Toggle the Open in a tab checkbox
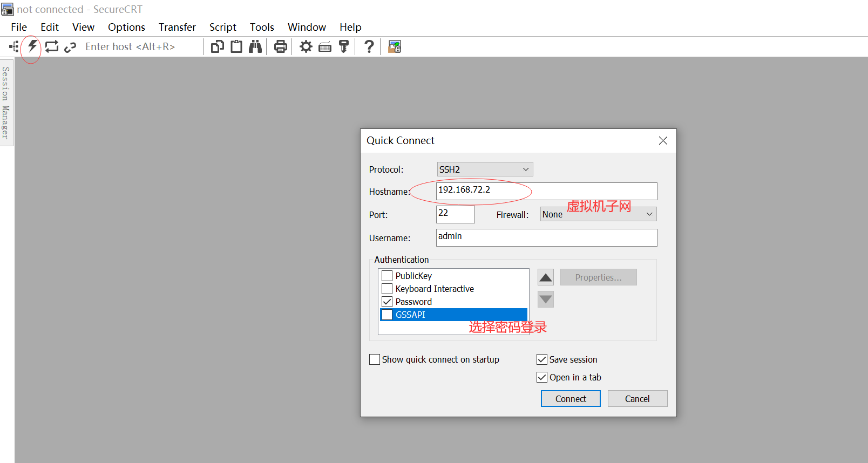 542,377
